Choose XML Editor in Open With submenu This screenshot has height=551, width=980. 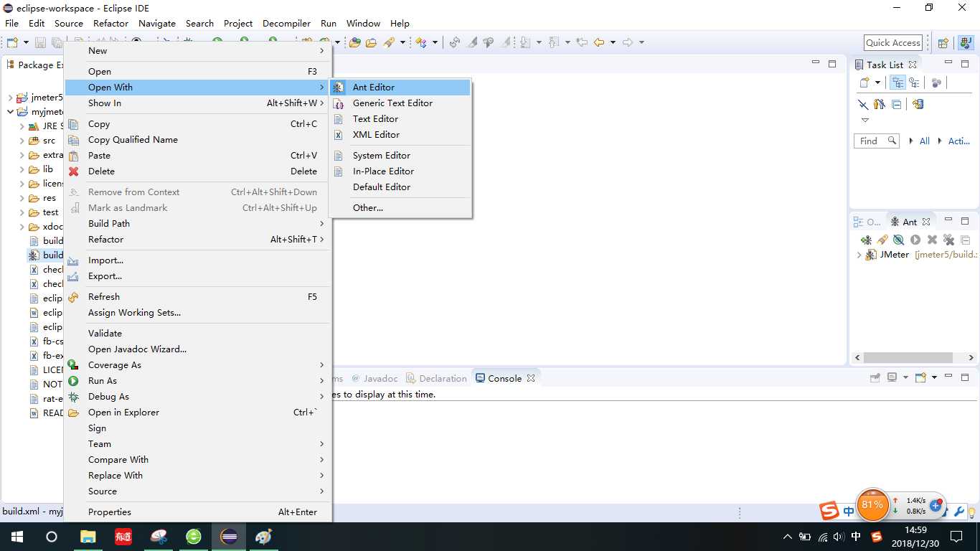[x=400, y=134]
